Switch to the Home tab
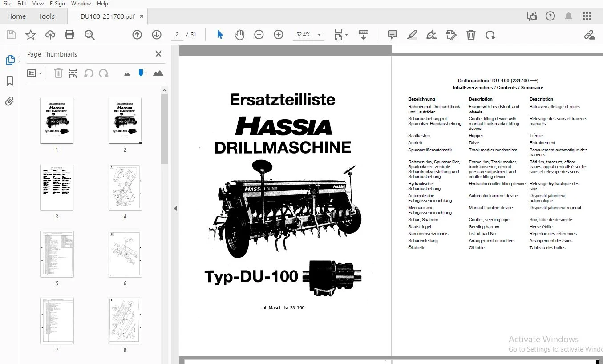The height and width of the screenshot is (364, 603). tap(16, 16)
